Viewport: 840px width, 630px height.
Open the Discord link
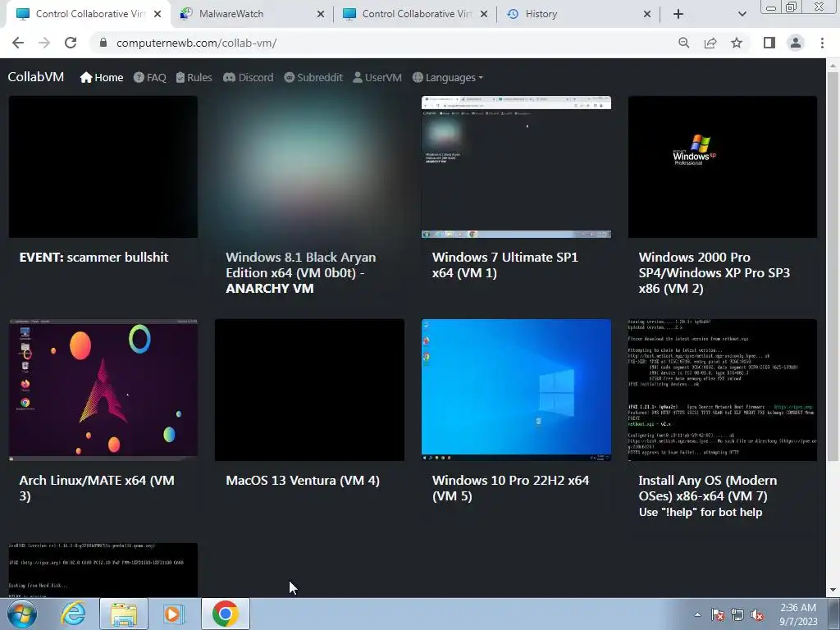tap(248, 78)
